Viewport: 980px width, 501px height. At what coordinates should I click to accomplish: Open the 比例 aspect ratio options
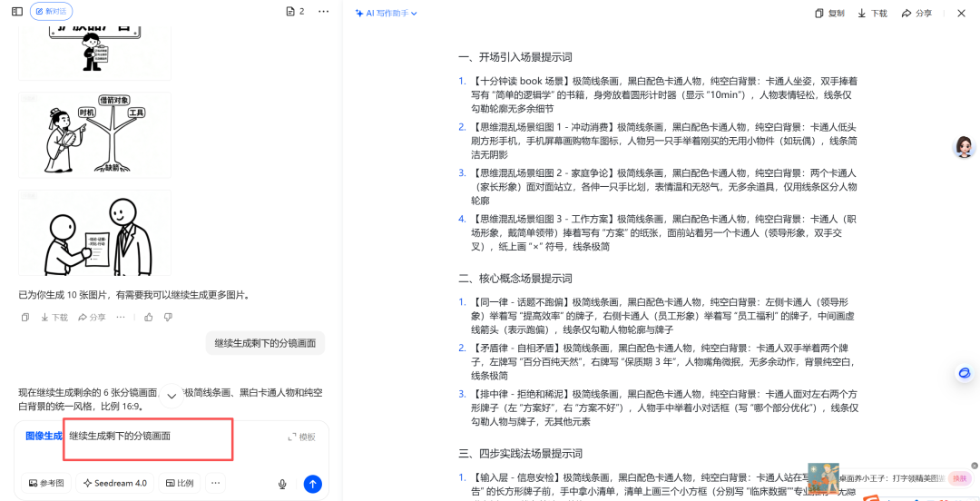pos(180,483)
